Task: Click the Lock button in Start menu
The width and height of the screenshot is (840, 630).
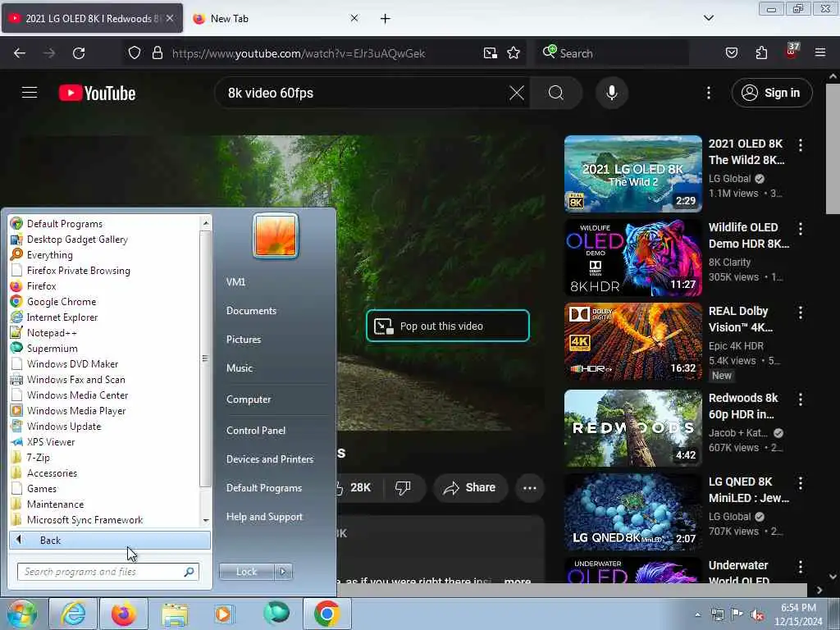Action: 246,572
